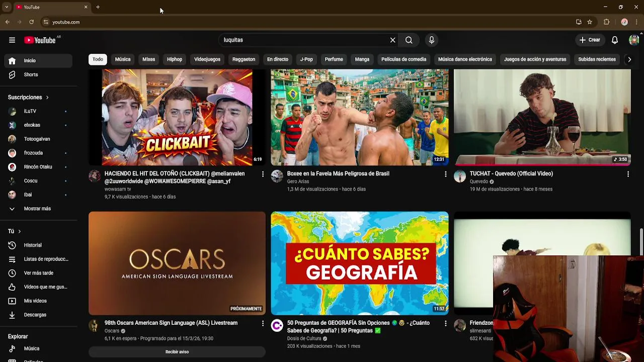Open Boxee en la Favela video title
Image resolution: width=644 pixels, height=362 pixels.
coord(338,173)
